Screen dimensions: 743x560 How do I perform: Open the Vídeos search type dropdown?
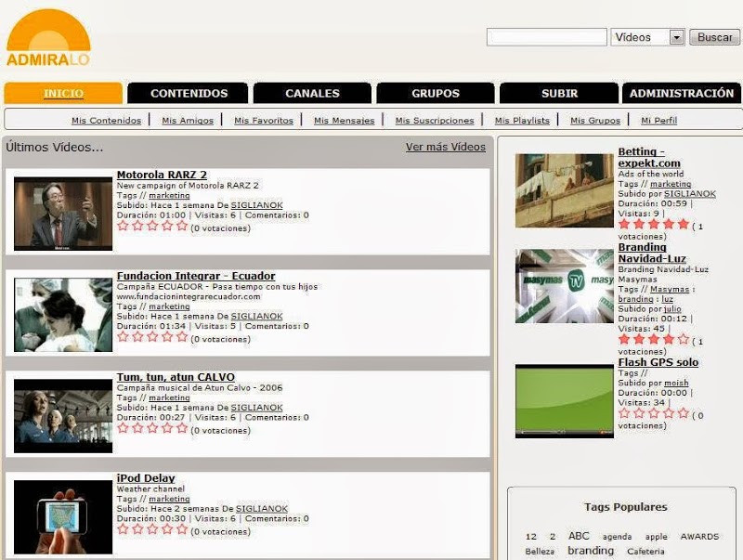click(647, 37)
